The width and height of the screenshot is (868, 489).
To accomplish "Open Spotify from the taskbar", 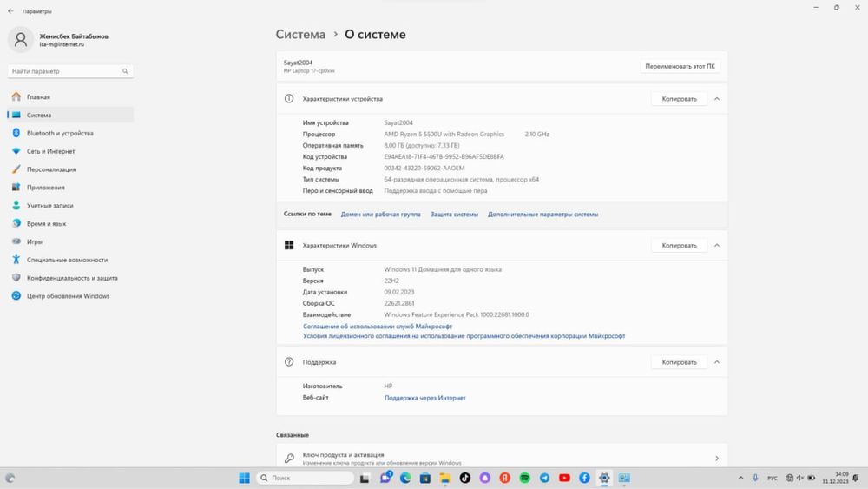I will (524, 478).
